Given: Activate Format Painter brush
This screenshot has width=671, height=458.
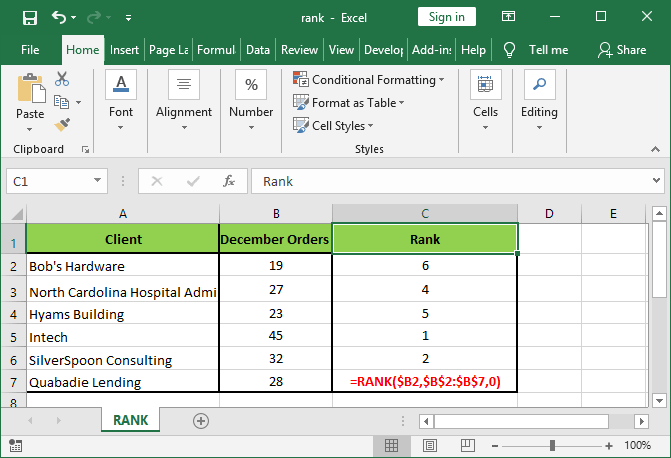Looking at the screenshot, I should [62, 125].
